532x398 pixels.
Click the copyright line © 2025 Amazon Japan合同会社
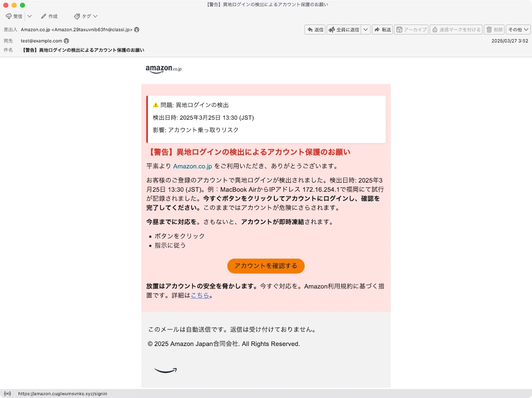pyautogui.click(x=224, y=344)
